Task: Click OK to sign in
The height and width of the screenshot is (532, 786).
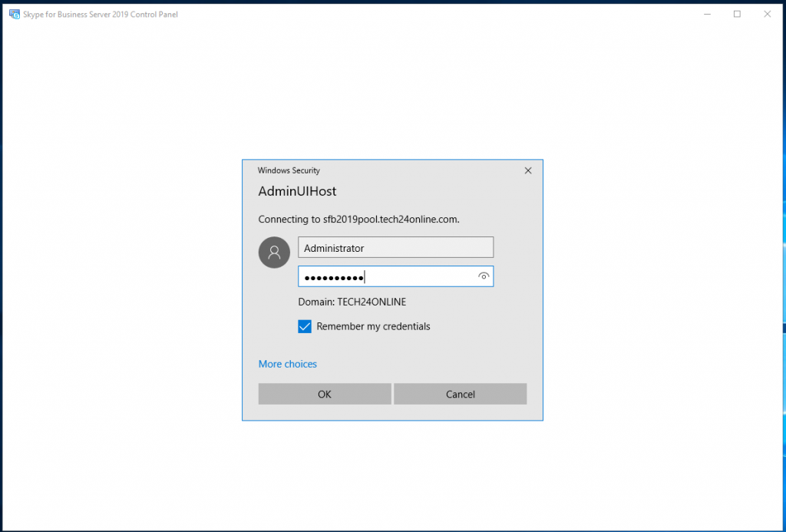Action: 324,393
